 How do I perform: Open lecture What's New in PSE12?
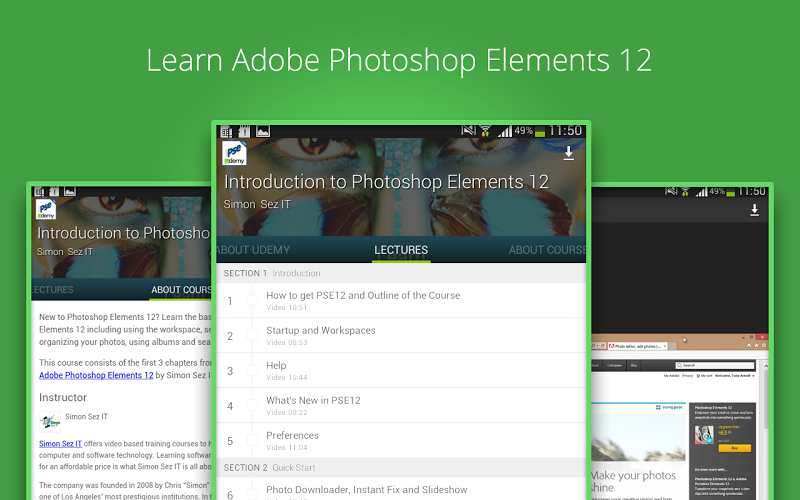pyautogui.click(x=401, y=406)
